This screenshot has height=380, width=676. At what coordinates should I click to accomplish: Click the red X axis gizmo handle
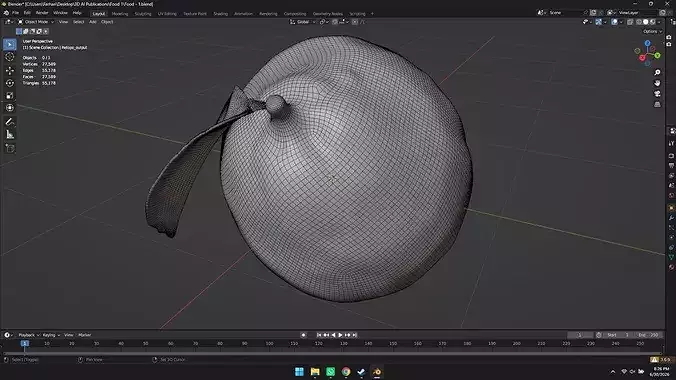pyautogui.click(x=642, y=58)
